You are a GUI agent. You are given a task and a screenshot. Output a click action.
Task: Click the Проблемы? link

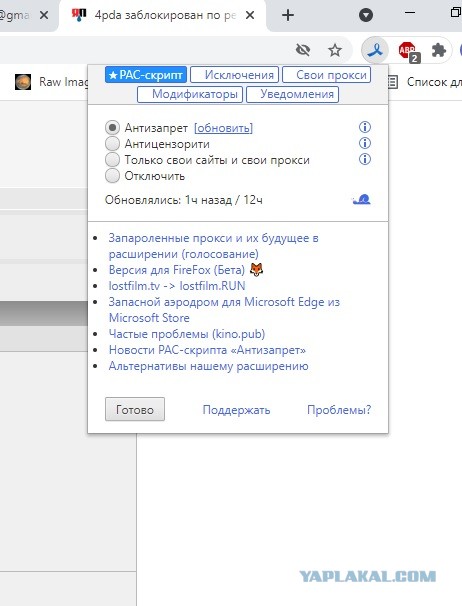339,410
